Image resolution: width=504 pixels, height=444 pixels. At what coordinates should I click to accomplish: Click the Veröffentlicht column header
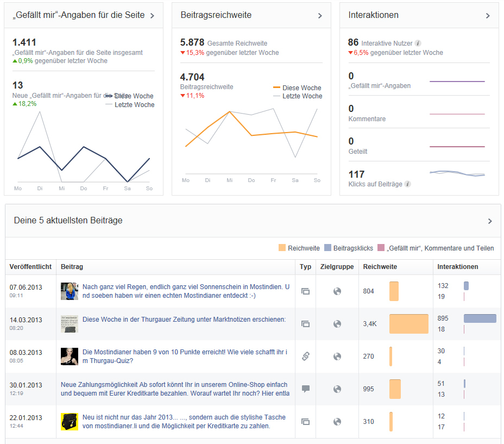tap(30, 267)
